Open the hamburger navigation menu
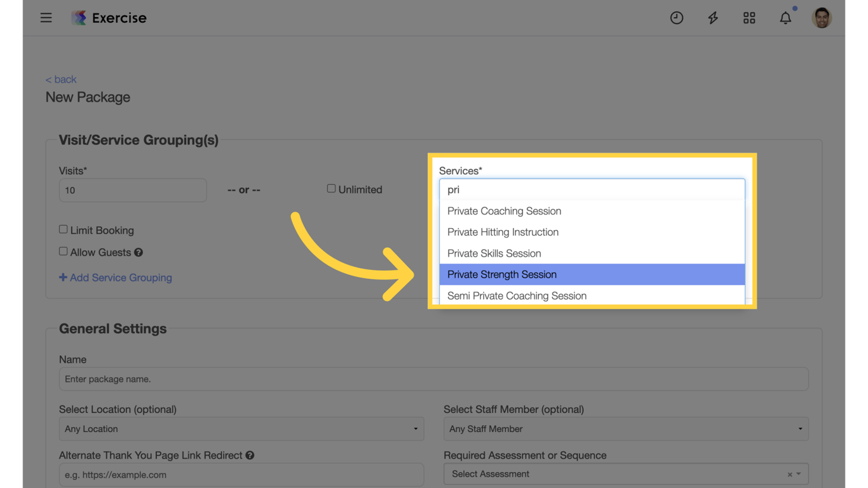 pyautogui.click(x=46, y=17)
